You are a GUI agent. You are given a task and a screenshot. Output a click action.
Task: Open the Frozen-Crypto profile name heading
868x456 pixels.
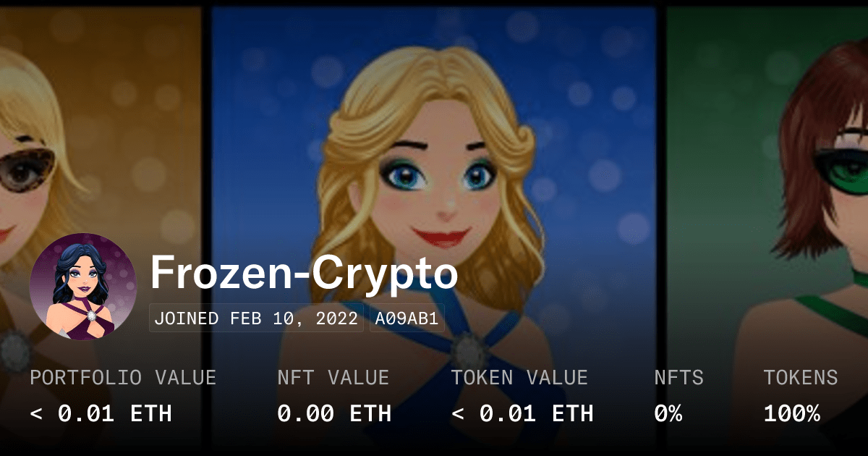[x=304, y=275]
